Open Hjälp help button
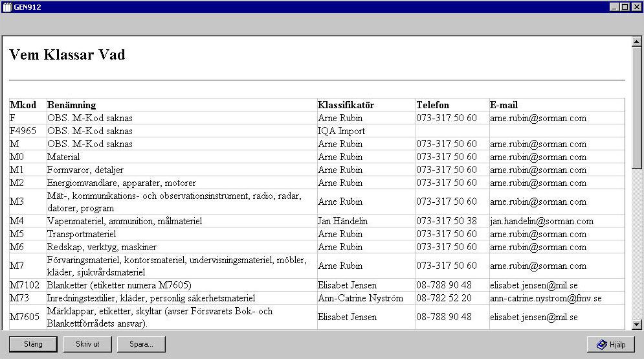 click(x=611, y=345)
